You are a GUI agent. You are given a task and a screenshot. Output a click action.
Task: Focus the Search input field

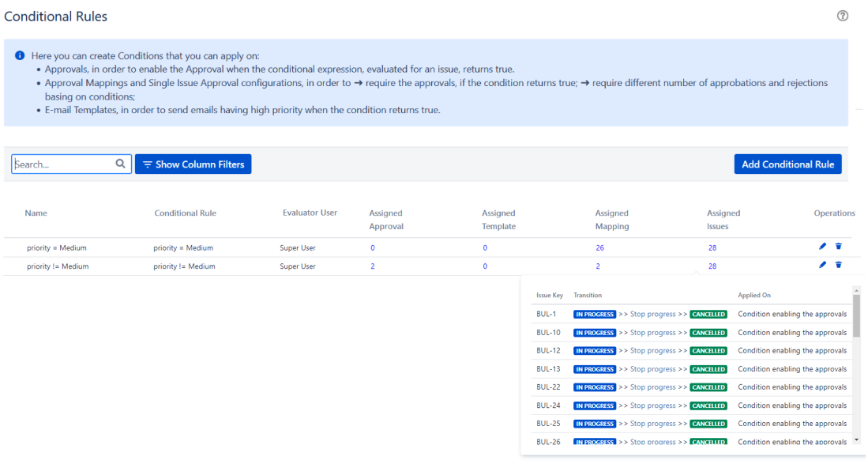click(63, 164)
